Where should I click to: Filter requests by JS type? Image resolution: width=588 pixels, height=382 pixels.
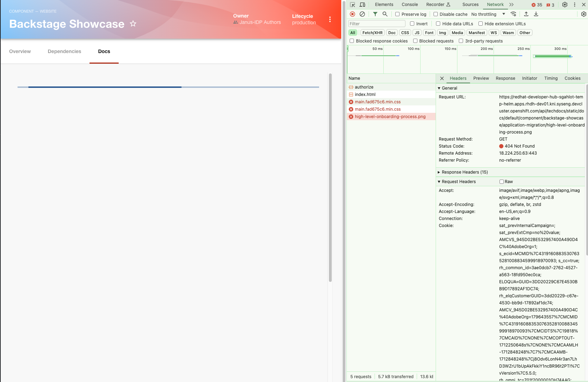[x=417, y=33]
